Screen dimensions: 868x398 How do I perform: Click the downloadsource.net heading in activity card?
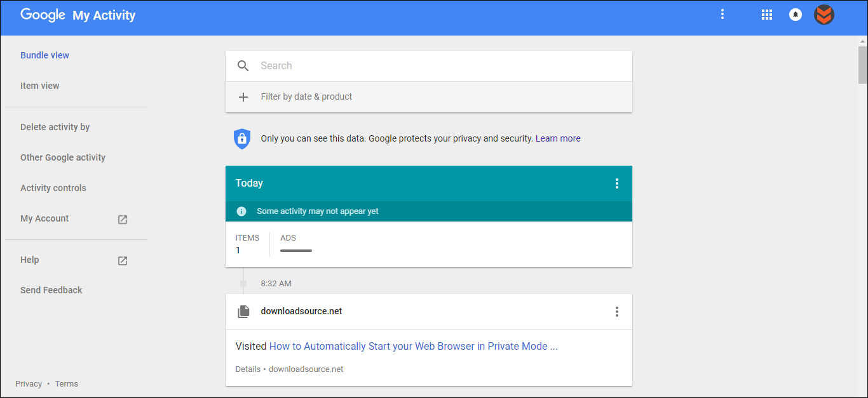301,311
